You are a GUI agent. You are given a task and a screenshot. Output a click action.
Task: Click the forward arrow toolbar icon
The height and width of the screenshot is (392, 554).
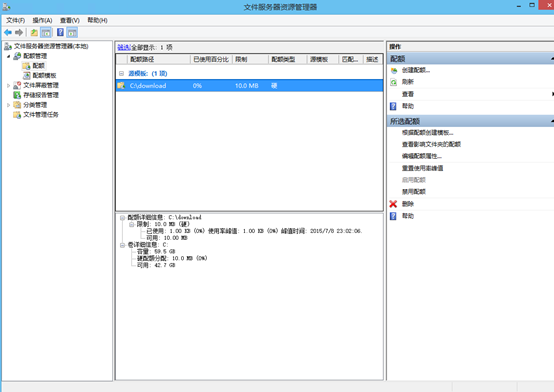click(x=19, y=33)
